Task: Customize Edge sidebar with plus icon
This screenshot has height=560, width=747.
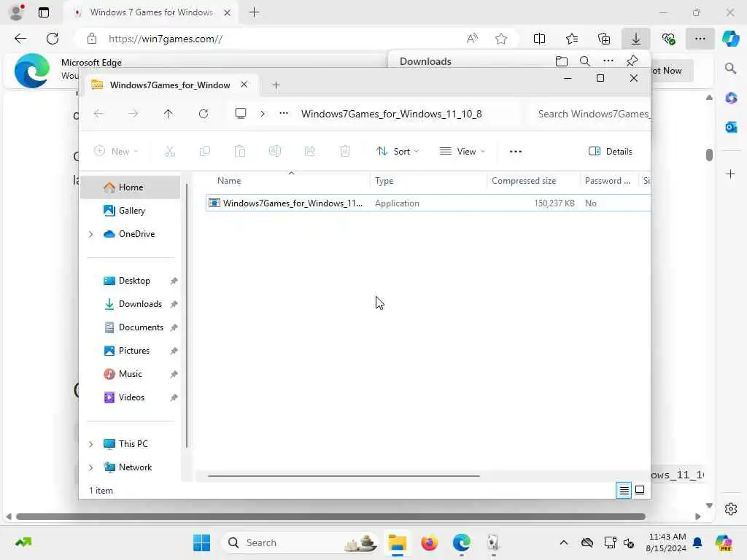Action: [x=731, y=174]
